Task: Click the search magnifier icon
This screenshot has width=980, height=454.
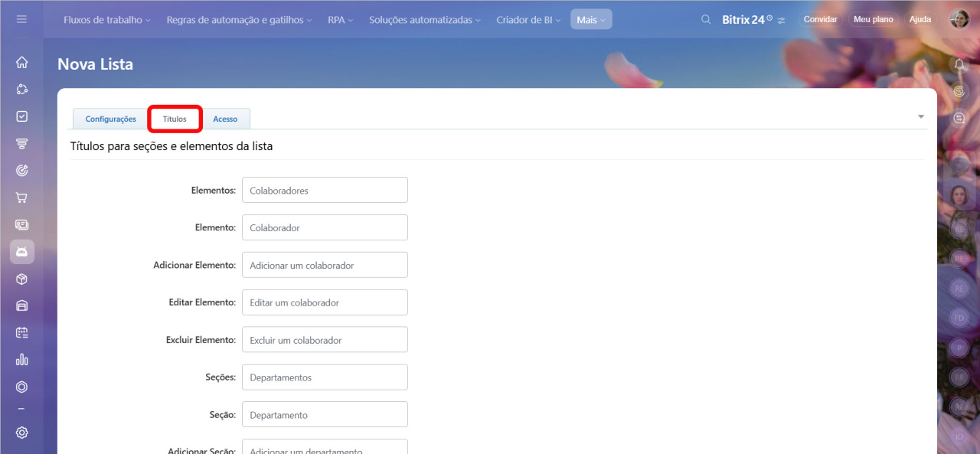Action: (x=706, y=20)
